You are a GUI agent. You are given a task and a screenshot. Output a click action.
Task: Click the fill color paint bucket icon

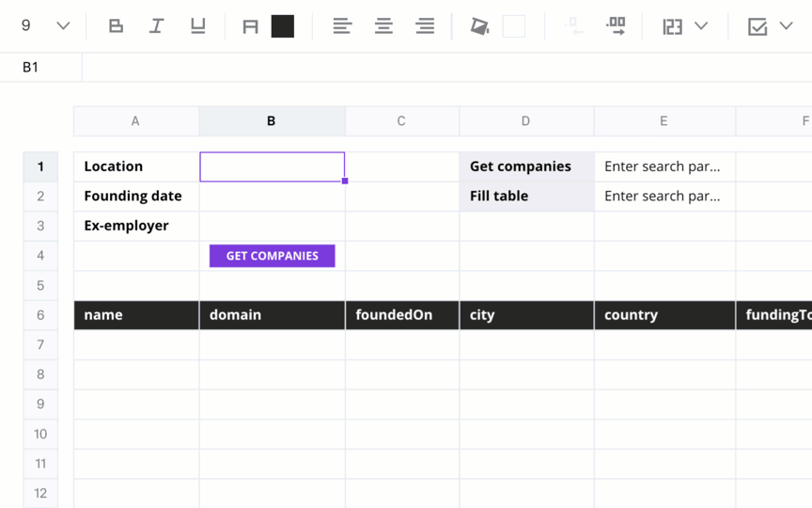tap(479, 26)
